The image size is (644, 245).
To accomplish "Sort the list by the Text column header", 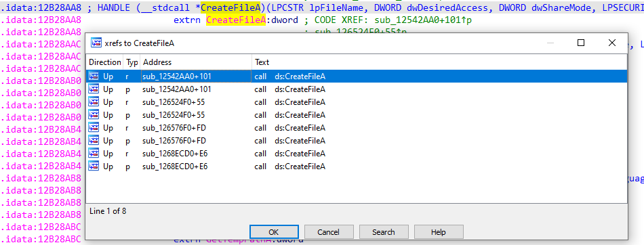I will [x=439, y=62].
